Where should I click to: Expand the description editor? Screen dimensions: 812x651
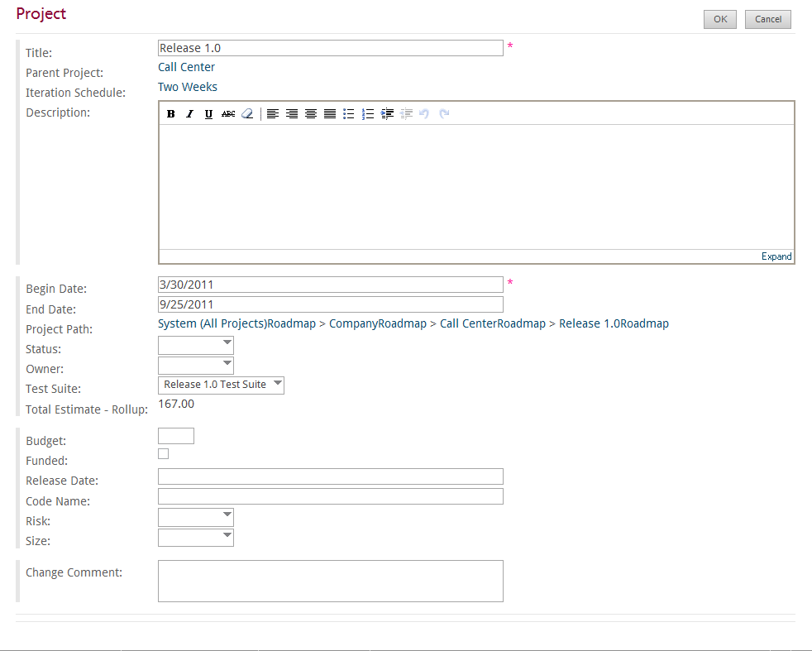pyautogui.click(x=776, y=256)
